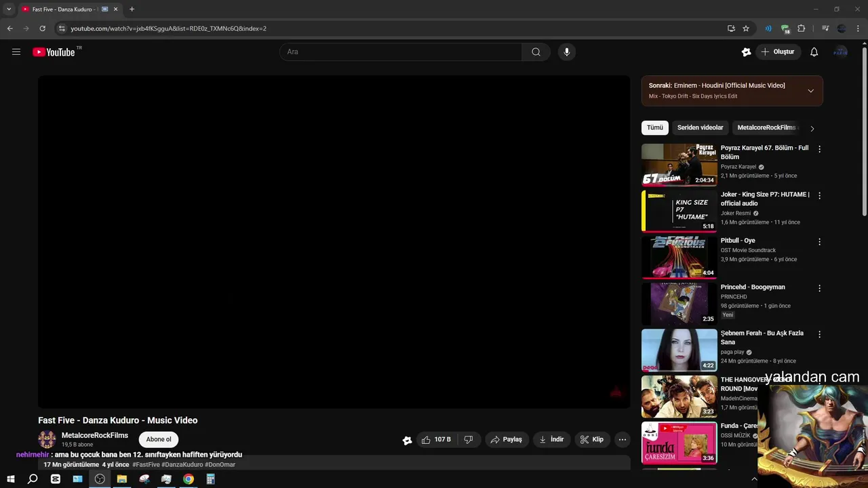Viewport: 868px width, 488px height.
Task: Show hidden system tray icons chevron
Action: click(x=754, y=479)
